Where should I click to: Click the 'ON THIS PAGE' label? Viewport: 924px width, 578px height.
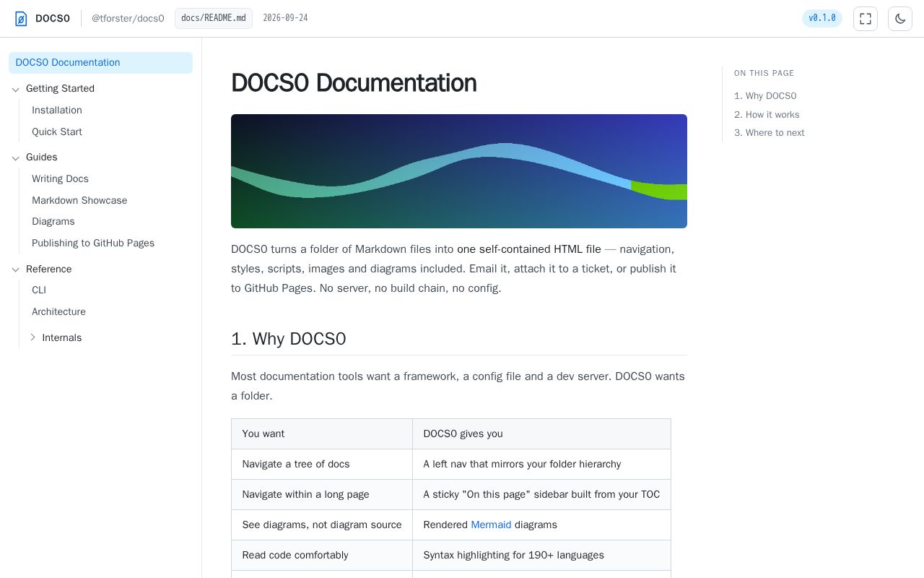[x=764, y=73]
